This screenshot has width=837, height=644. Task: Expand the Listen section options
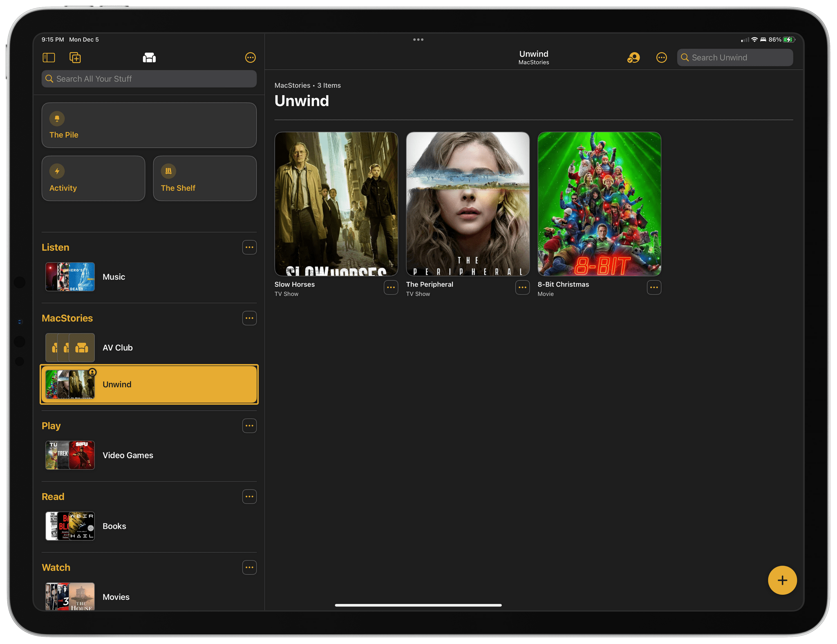249,247
